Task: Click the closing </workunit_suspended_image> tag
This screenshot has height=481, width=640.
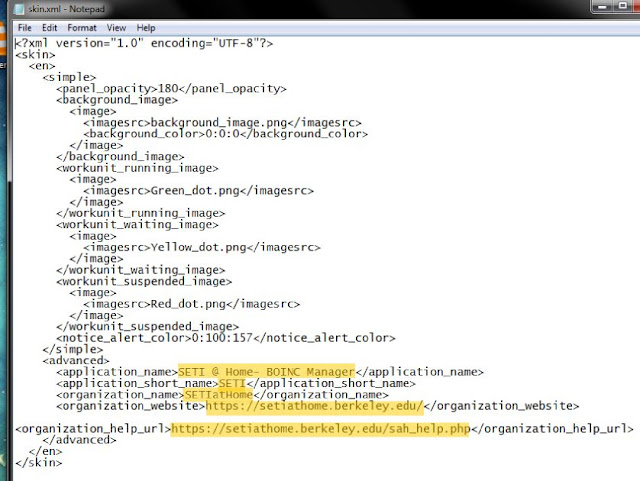Action: (x=147, y=327)
